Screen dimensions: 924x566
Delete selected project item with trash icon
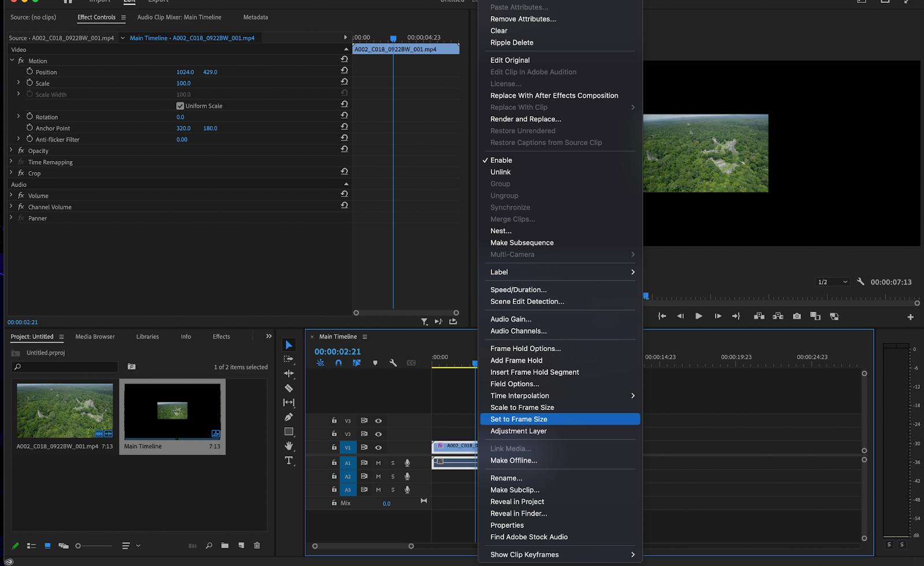pos(257,546)
